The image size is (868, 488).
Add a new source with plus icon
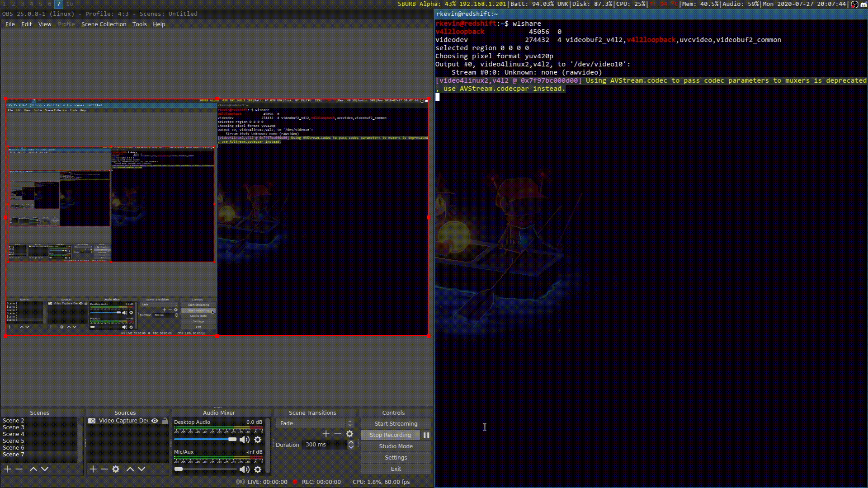coord(93,469)
